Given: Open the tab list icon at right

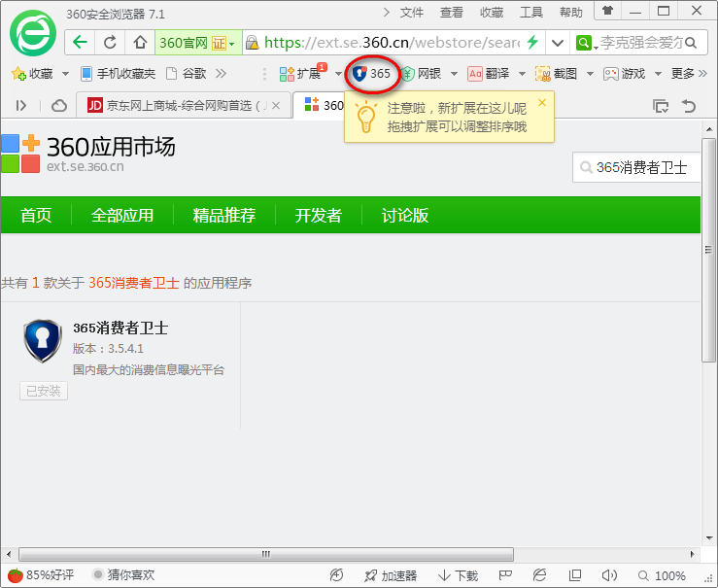Looking at the screenshot, I should coord(661,106).
